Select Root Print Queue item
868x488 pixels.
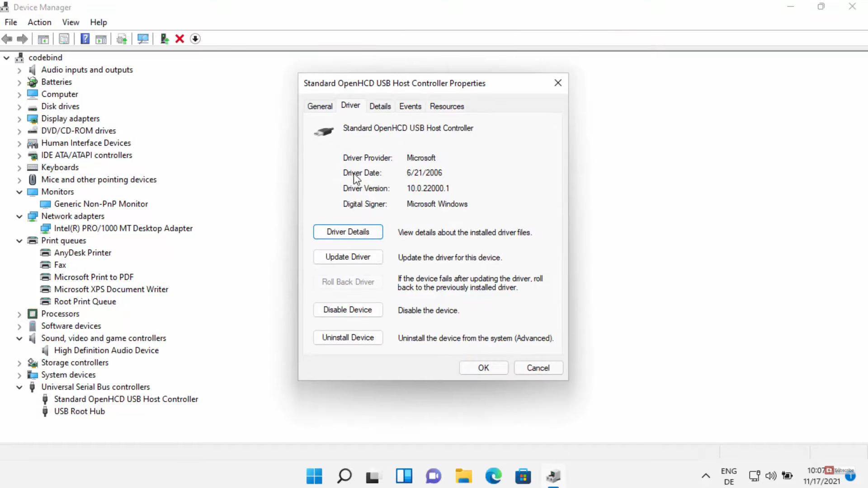[85, 301]
